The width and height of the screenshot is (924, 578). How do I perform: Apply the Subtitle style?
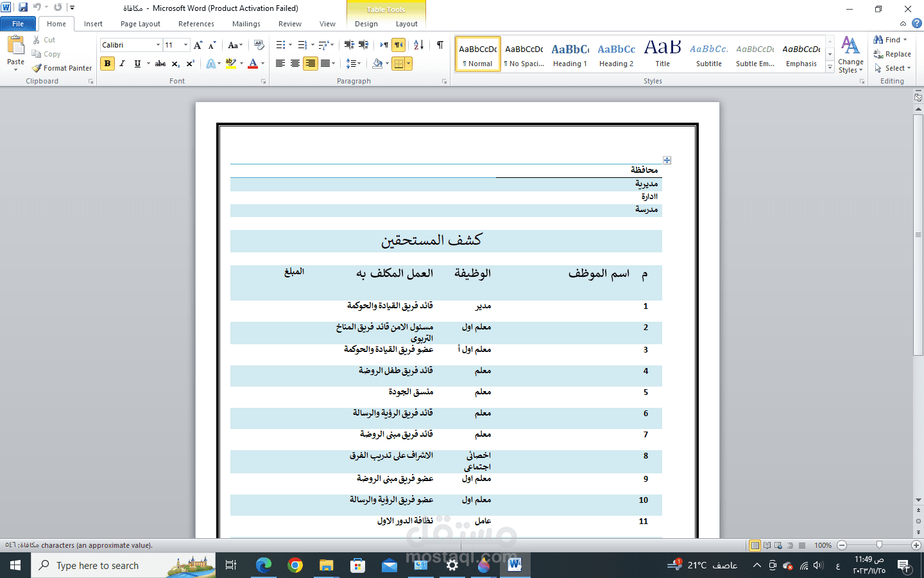(709, 54)
